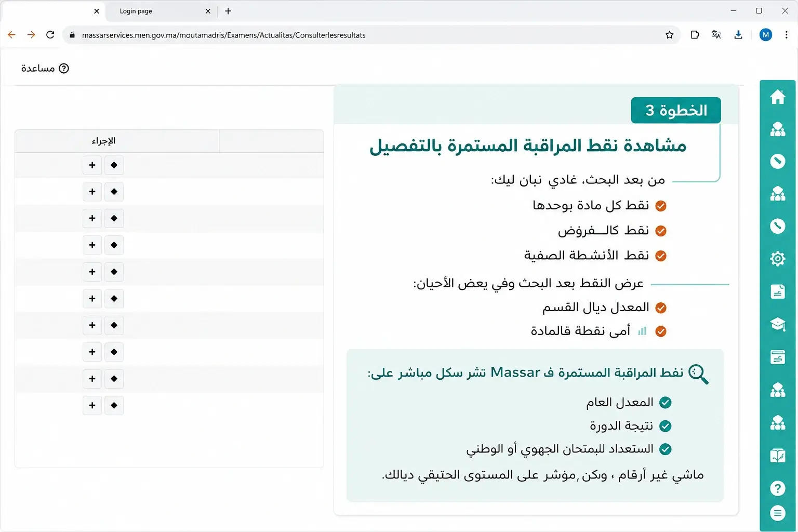Expand the last table row with its plus button
This screenshot has height=532, width=798.
[x=92, y=405]
